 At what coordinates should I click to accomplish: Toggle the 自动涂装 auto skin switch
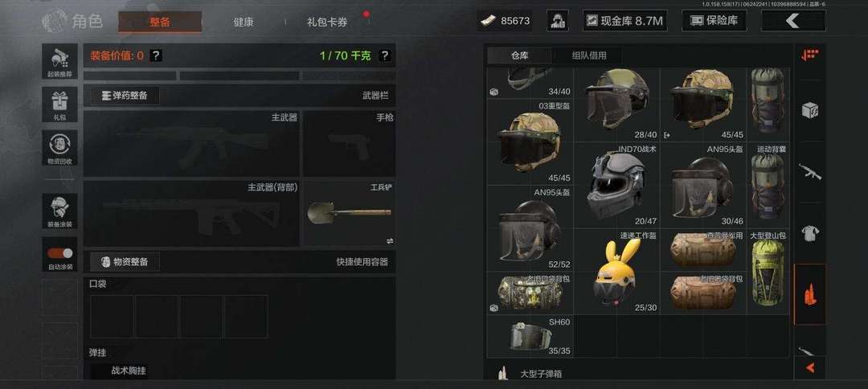[x=59, y=253]
